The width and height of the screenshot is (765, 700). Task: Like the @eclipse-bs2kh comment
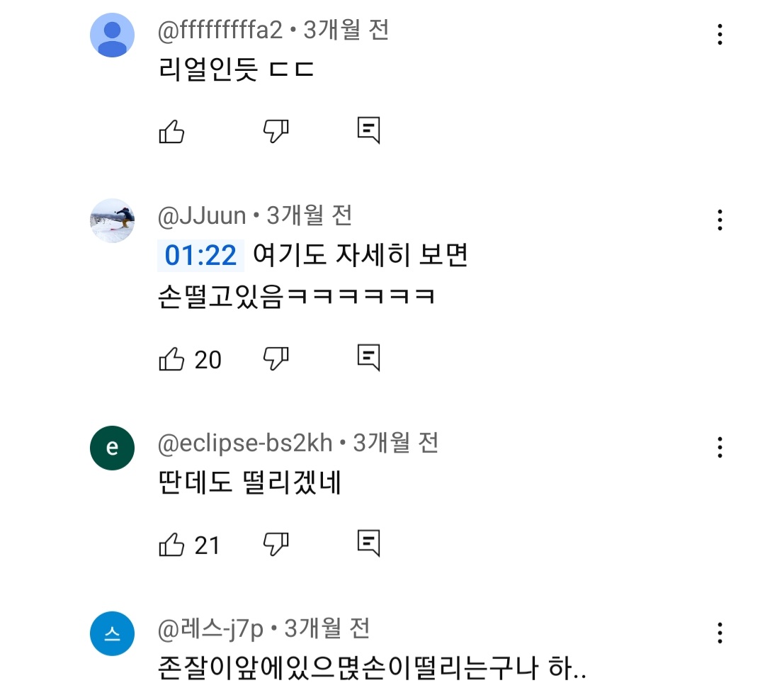click(x=171, y=545)
